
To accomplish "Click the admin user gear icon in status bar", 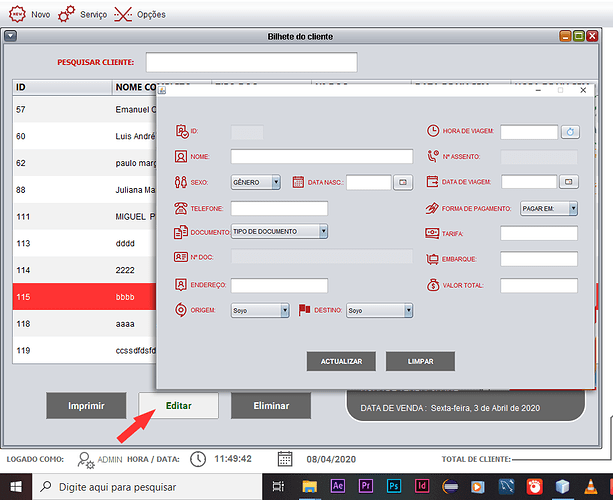I will pos(86,460).
